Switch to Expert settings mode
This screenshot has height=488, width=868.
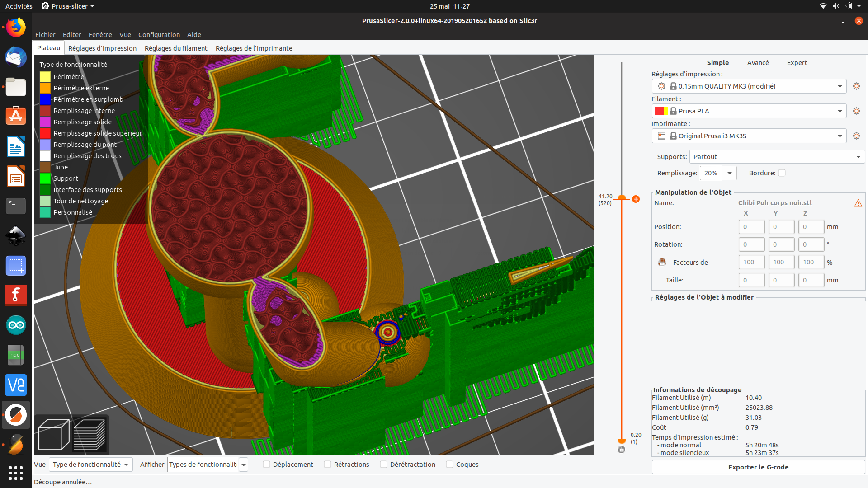click(797, 62)
